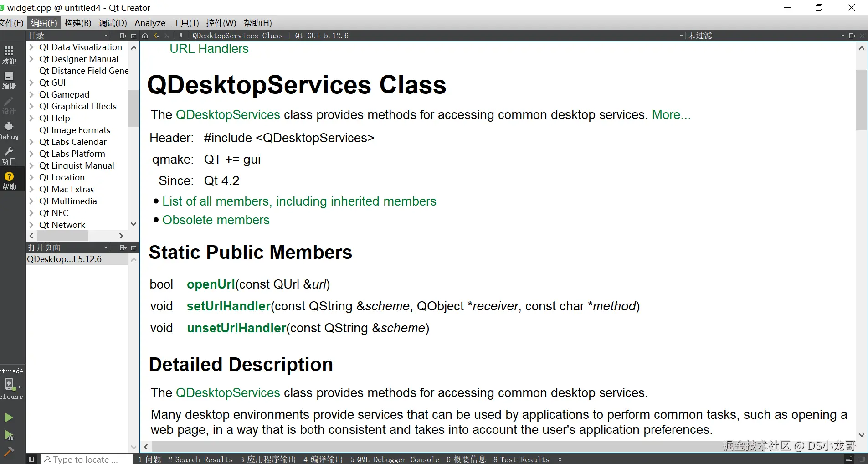Viewport: 868px width, 464px height.
Task: Split the help viewer pane
Action: coord(852,36)
